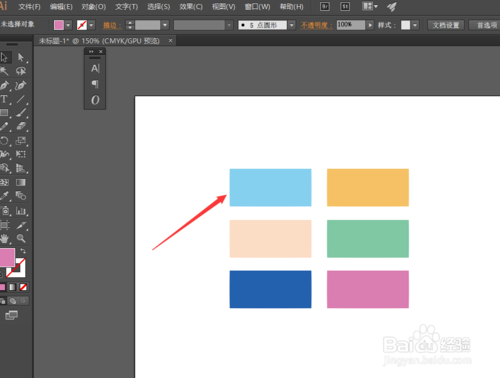Select the Paintbrush tool
The width and height of the screenshot is (500, 378).
coord(21,113)
